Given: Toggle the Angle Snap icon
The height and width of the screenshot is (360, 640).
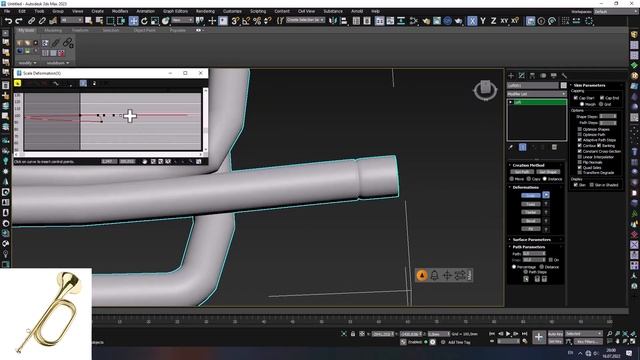Looking at the screenshot, I should [x=246, y=20].
